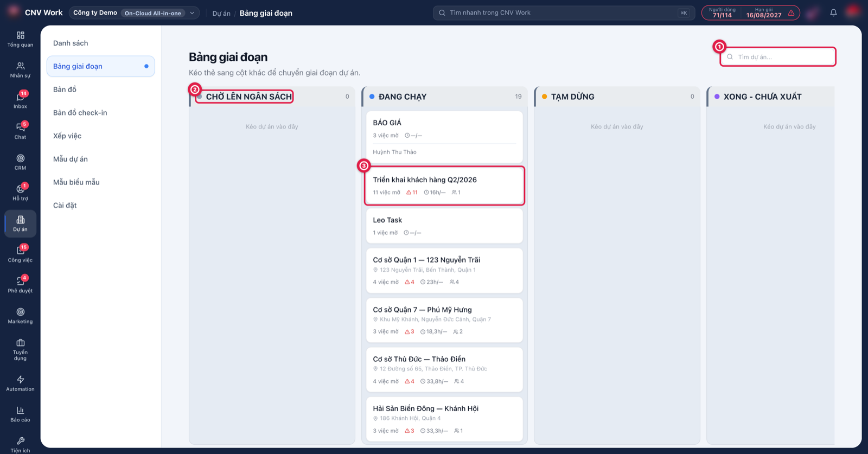Open the CRM module icon
Viewport: 868px width, 454px height.
pos(20,162)
